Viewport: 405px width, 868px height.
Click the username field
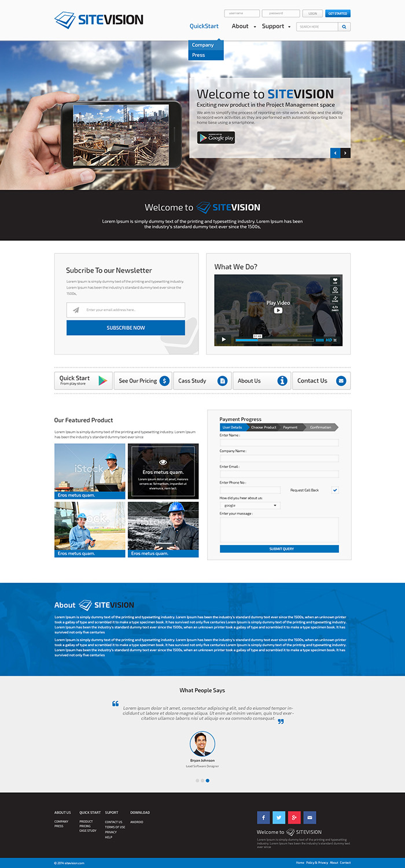click(242, 13)
